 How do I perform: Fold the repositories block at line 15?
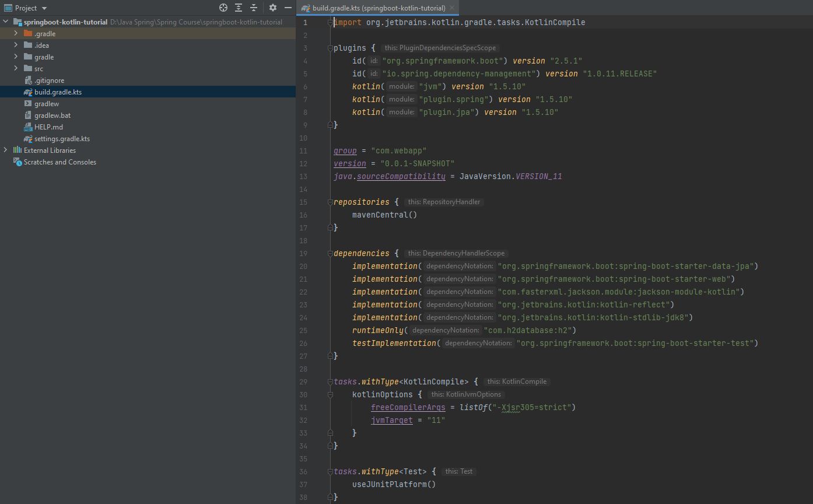click(x=330, y=202)
